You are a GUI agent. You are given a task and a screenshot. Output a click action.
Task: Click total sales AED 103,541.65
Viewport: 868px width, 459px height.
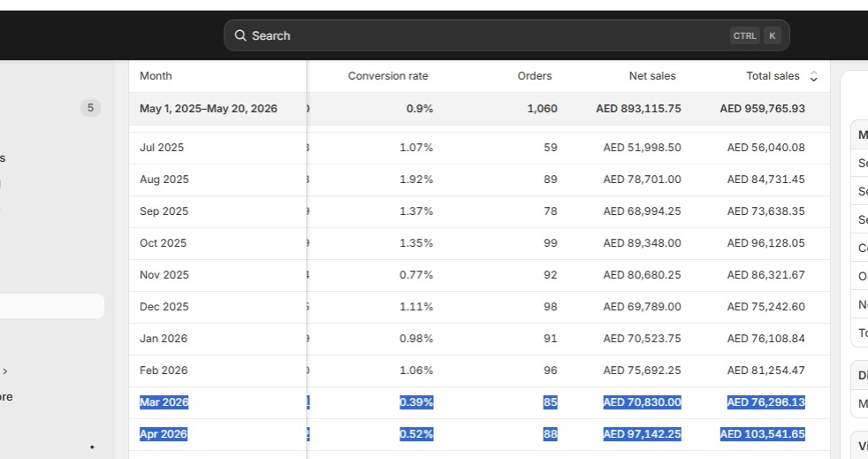(762, 434)
